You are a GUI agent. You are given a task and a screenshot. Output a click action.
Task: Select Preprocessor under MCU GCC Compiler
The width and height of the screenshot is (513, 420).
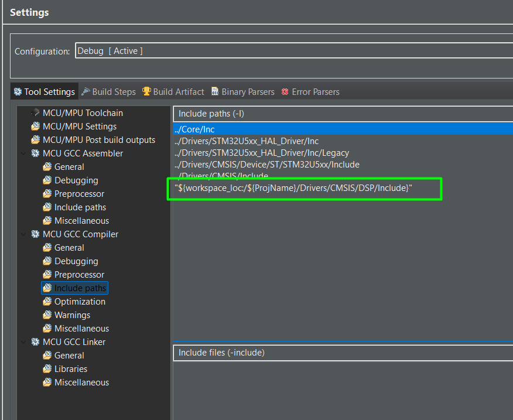pos(79,275)
